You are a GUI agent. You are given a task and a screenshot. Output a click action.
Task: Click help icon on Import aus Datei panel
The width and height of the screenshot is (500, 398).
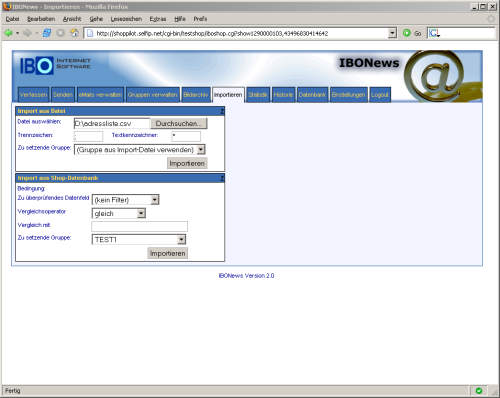[x=222, y=111]
